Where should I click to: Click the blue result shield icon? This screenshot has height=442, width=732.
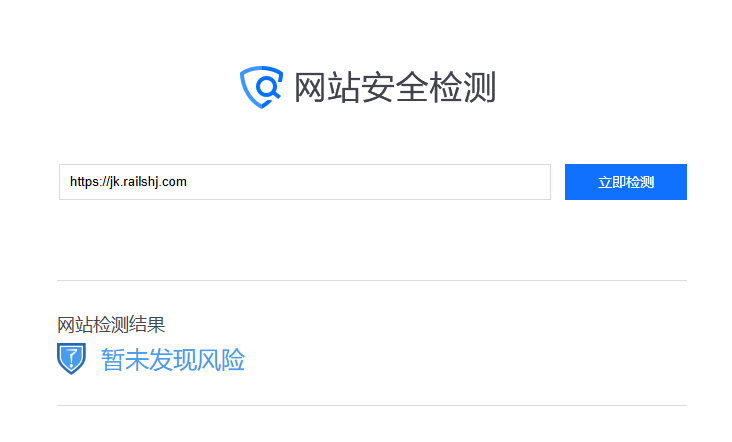tap(71, 358)
